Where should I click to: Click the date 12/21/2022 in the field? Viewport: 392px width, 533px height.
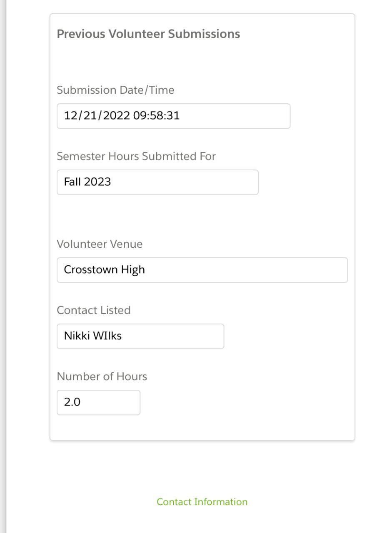point(97,116)
